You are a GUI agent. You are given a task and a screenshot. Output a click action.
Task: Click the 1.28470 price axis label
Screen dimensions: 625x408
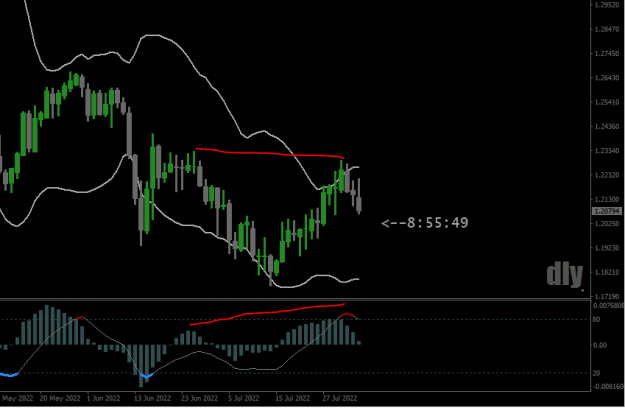(607, 29)
